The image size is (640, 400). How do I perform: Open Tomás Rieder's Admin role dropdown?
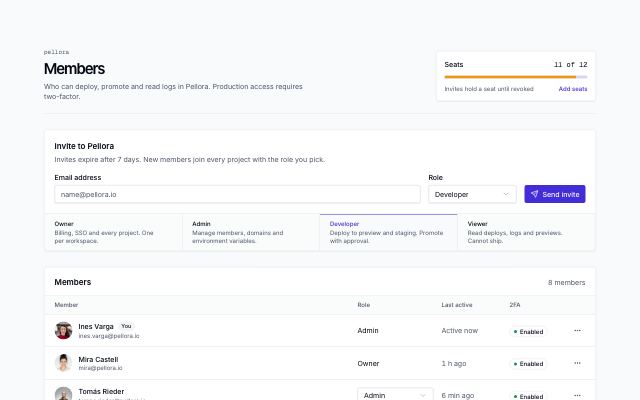tap(395, 395)
